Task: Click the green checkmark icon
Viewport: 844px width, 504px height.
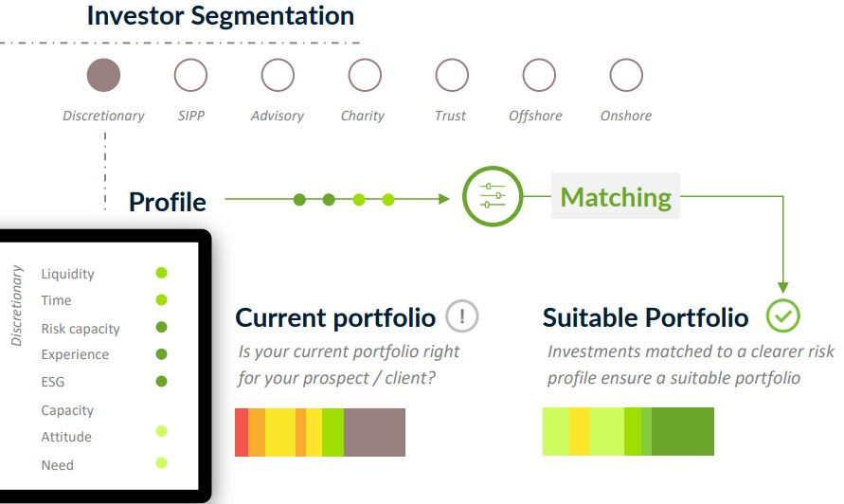Action: [783, 315]
